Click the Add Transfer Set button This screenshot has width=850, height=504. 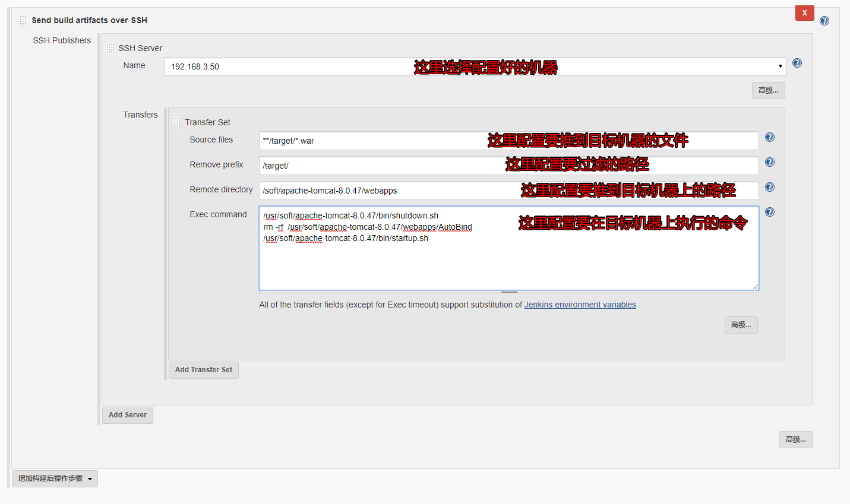tap(204, 370)
